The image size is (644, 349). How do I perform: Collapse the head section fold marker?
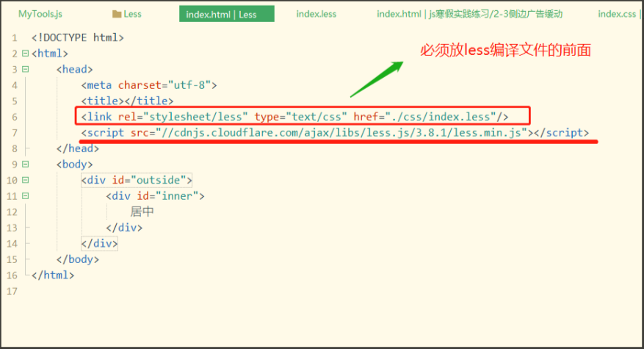[25, 69]
